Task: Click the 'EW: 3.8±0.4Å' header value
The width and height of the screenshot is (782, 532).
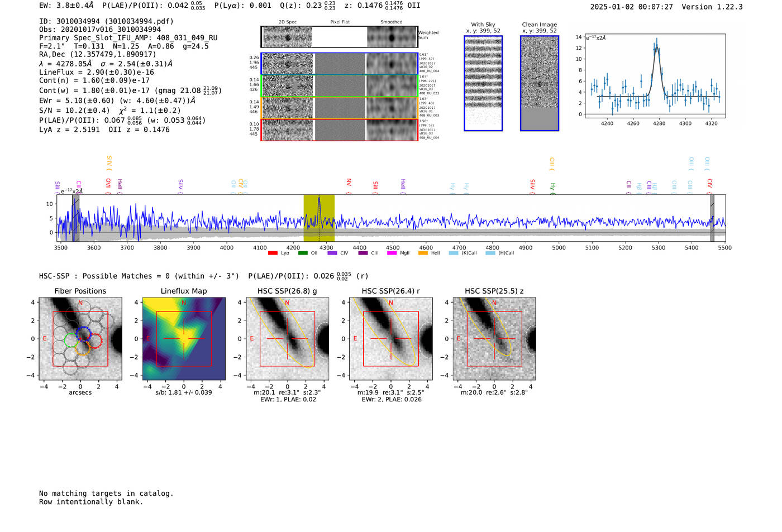Action: (x=66, y=5)
